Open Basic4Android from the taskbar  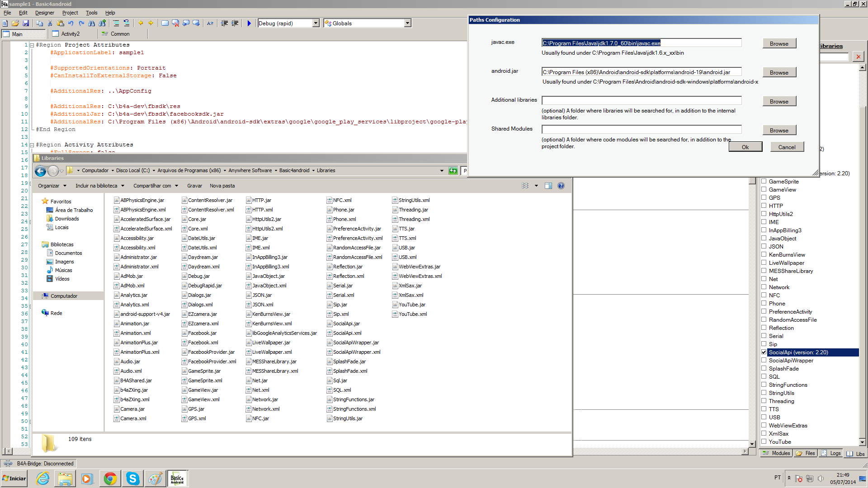click(x=177, y=479)
